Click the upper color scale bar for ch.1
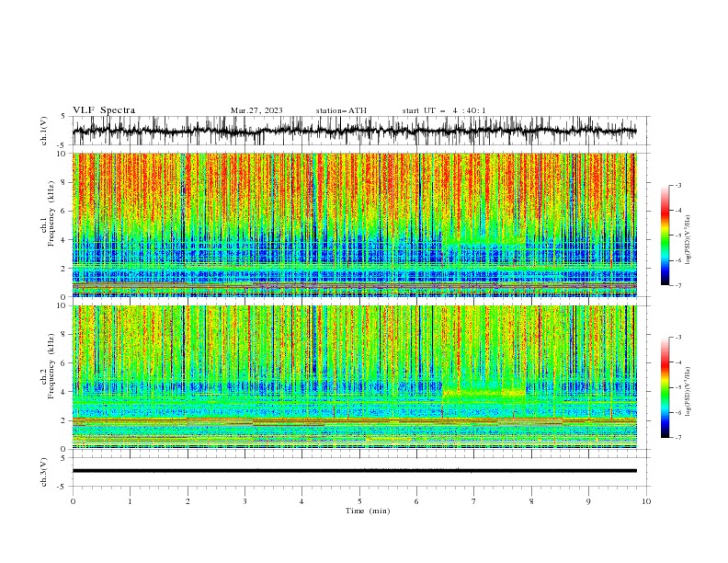This screenshot has height=563, width=728. pyautogui.click(x=665, y=236)
